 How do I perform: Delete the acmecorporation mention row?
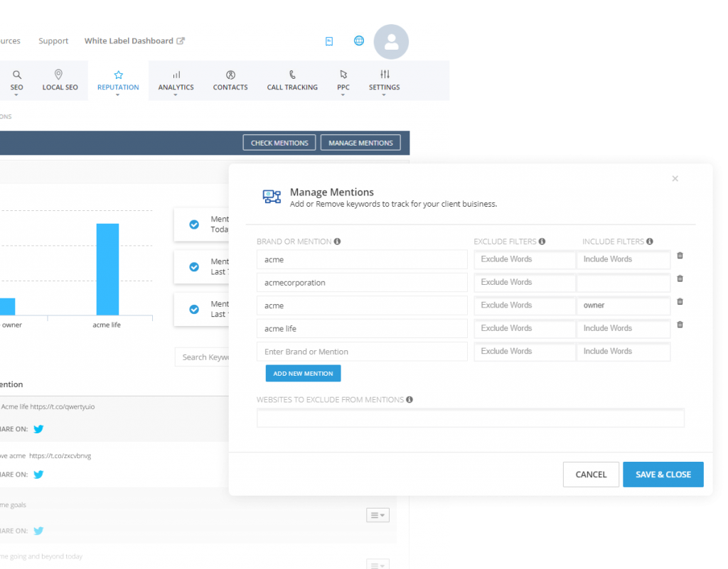click(x=680, y=278)
